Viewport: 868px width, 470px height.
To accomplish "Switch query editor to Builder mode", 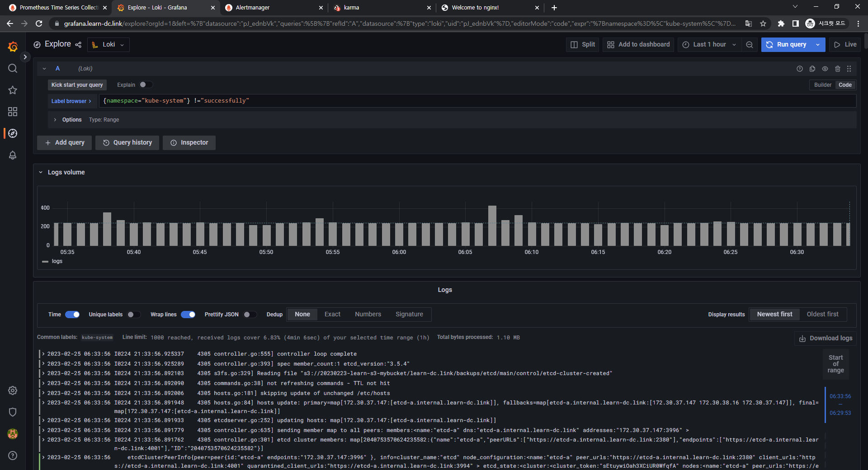I will [822, 85].
